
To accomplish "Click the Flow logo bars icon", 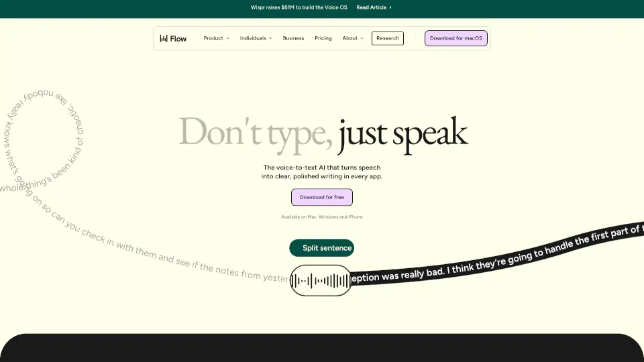I will [x=164, y=38].
